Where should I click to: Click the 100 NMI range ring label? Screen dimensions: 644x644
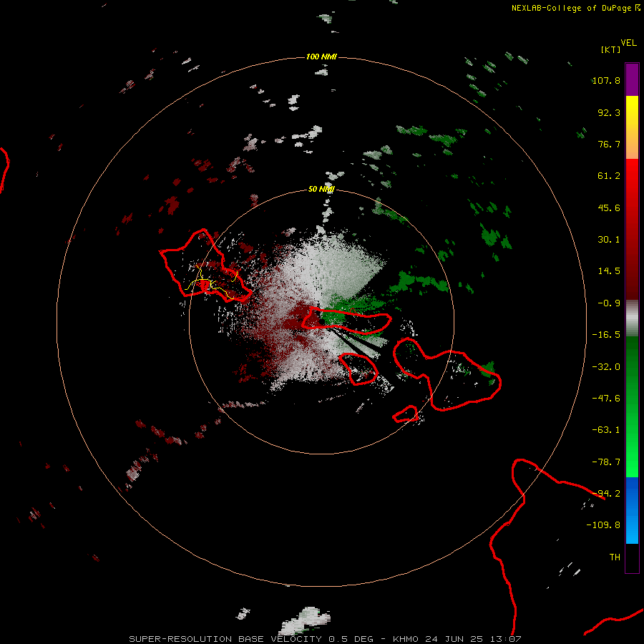click(x=321, y=57)
